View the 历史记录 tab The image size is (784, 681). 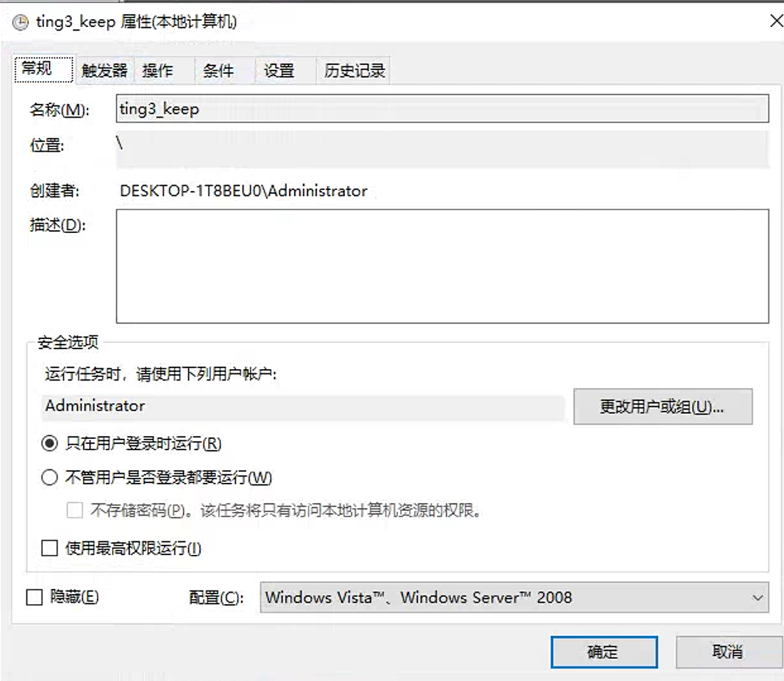point(354,71)
